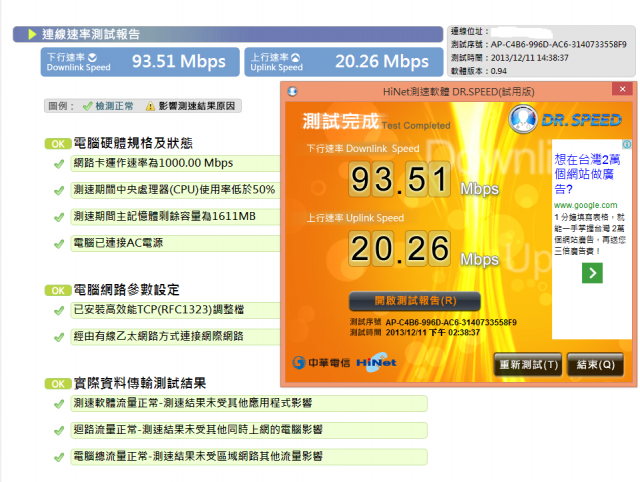Select the row 電腦已連接AC電源
This screenshot has width=640, height=482.
pos(176,243)
